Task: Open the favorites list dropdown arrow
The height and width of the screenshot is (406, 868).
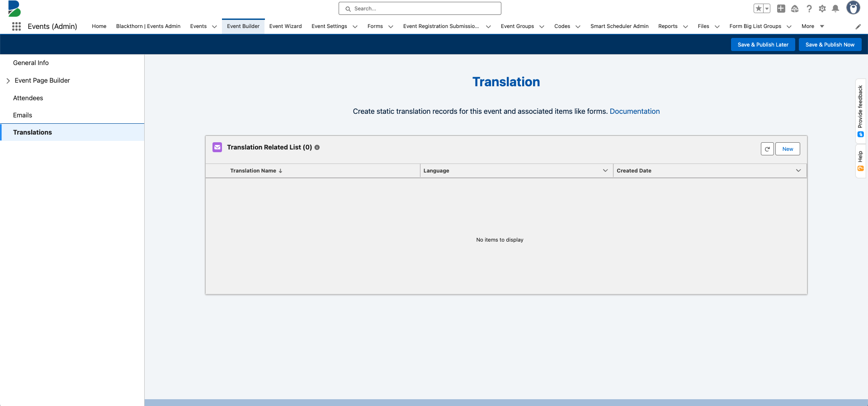Action: pyautogui.click(x=767, y=9)
